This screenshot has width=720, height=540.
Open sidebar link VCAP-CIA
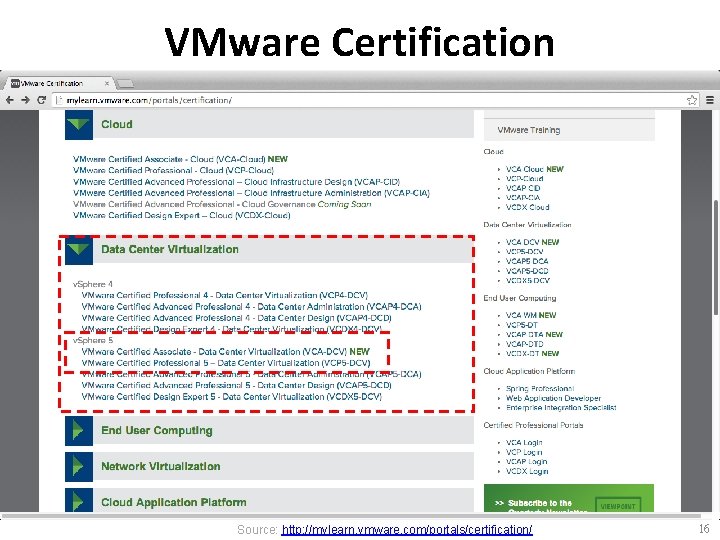coord(523,197)
